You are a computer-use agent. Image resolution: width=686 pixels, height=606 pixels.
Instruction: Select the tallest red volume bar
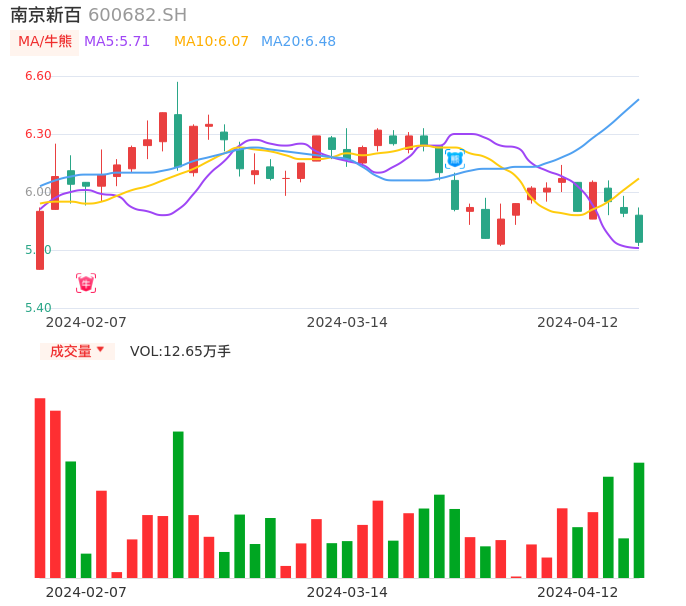pos(40,487)
